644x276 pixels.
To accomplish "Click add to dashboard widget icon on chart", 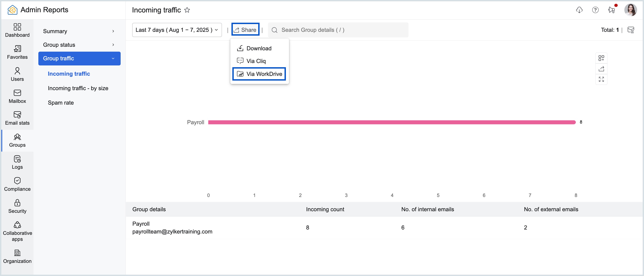I will coord(601,58).
